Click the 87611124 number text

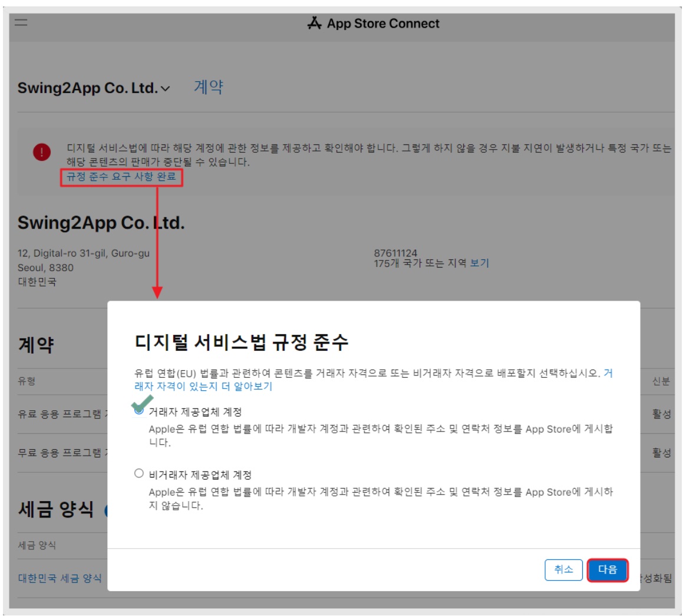pos(395,253)
